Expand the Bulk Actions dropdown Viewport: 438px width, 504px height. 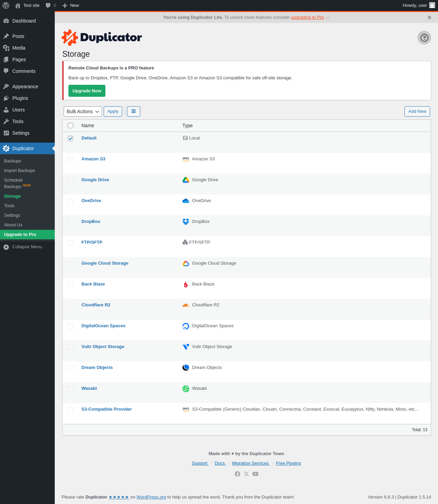click(x=83, y=111)
